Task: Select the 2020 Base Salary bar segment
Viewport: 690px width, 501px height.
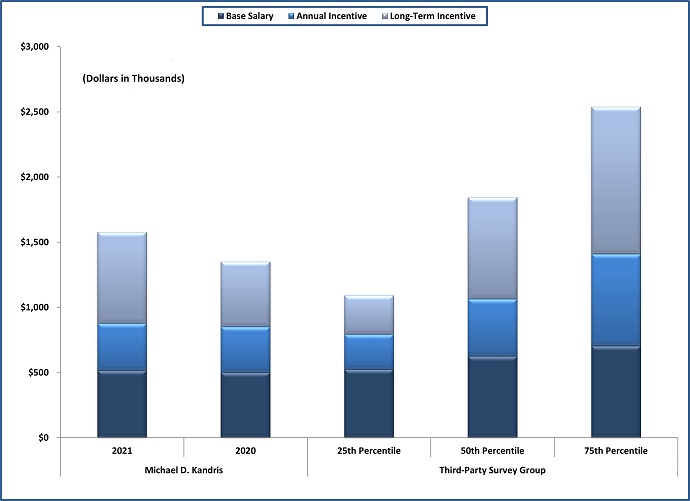Action: 244,405
